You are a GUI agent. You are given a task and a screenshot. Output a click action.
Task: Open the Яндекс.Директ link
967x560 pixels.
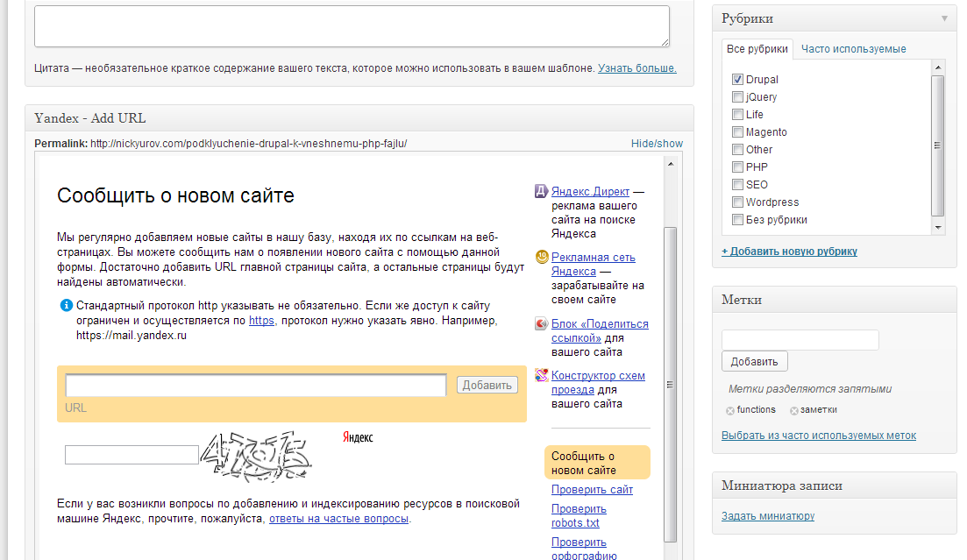[590, 191]
